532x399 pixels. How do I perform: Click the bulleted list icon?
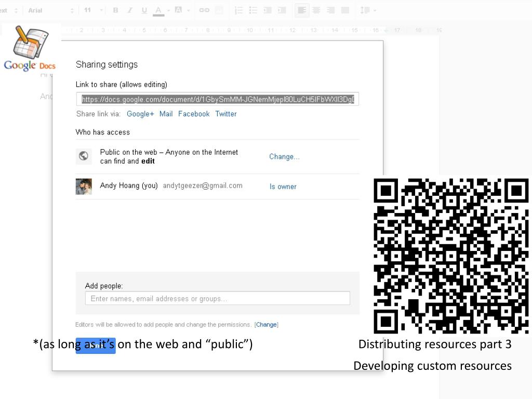253,10
